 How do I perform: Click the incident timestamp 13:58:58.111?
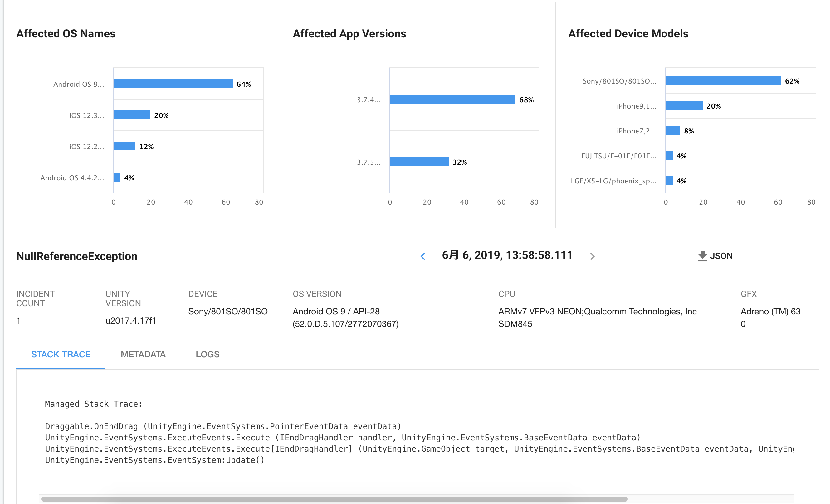pos(507,255)
